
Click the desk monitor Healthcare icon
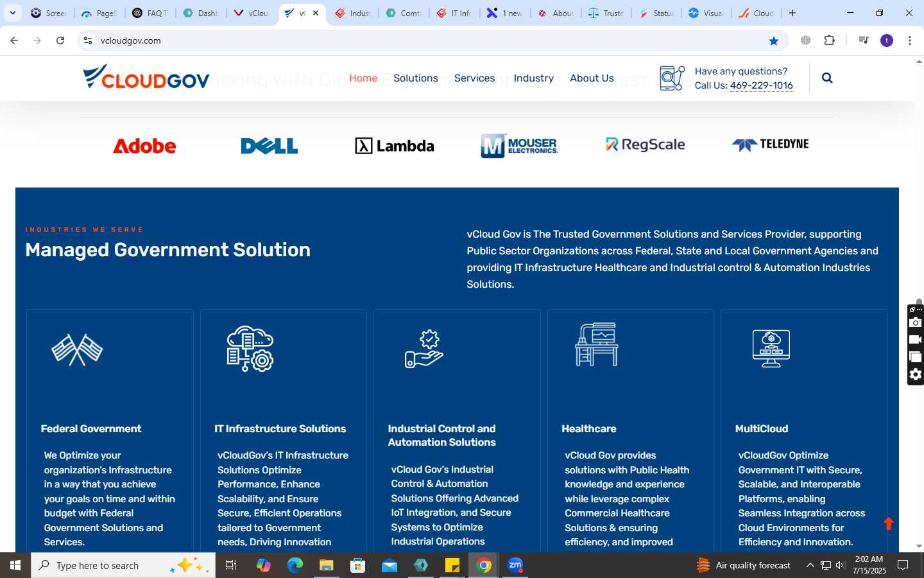click(597, 344)
